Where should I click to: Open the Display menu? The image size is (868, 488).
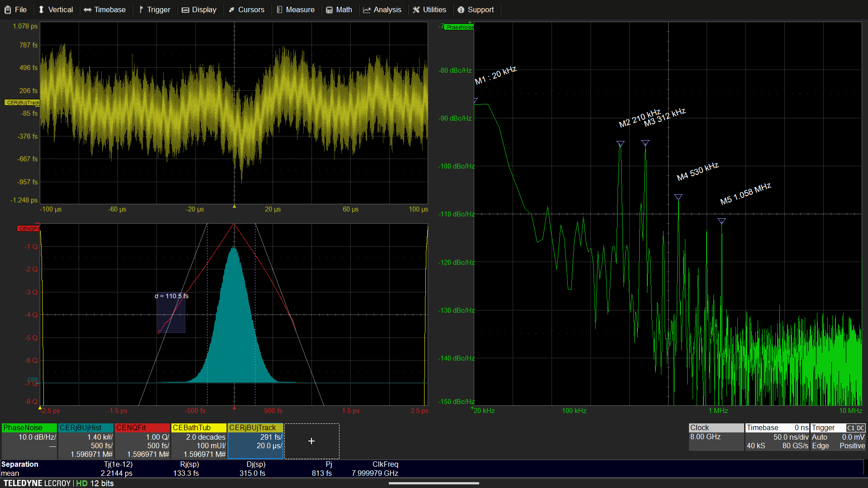(199, 9)
